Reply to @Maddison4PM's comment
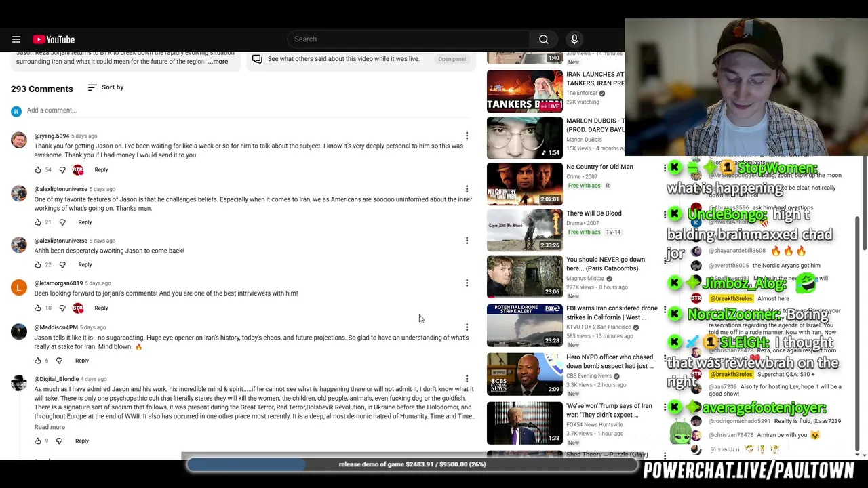 82,361
